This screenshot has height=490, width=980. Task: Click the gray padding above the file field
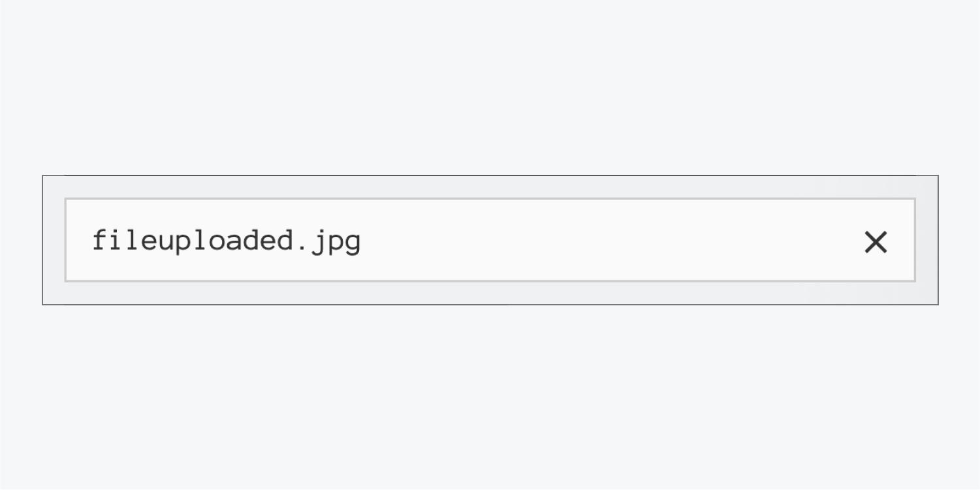click(490, 187)
